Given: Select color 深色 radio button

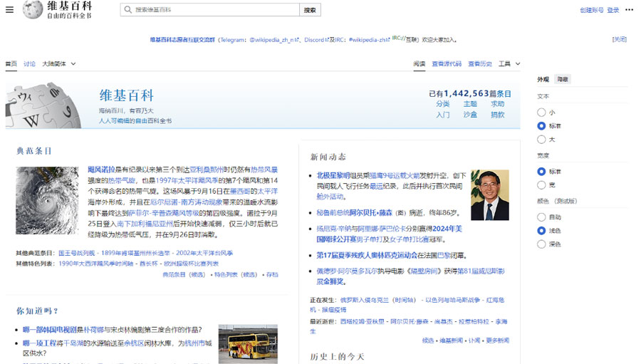Looking at the screenshot, I should [541, 244].
